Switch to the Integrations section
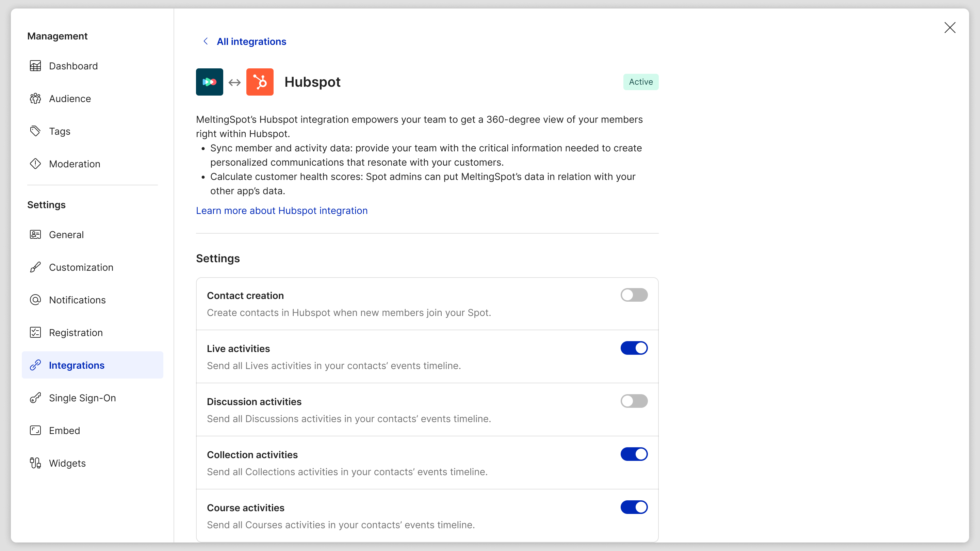Viewport: 980px width, 551px height. coord(77,365)
